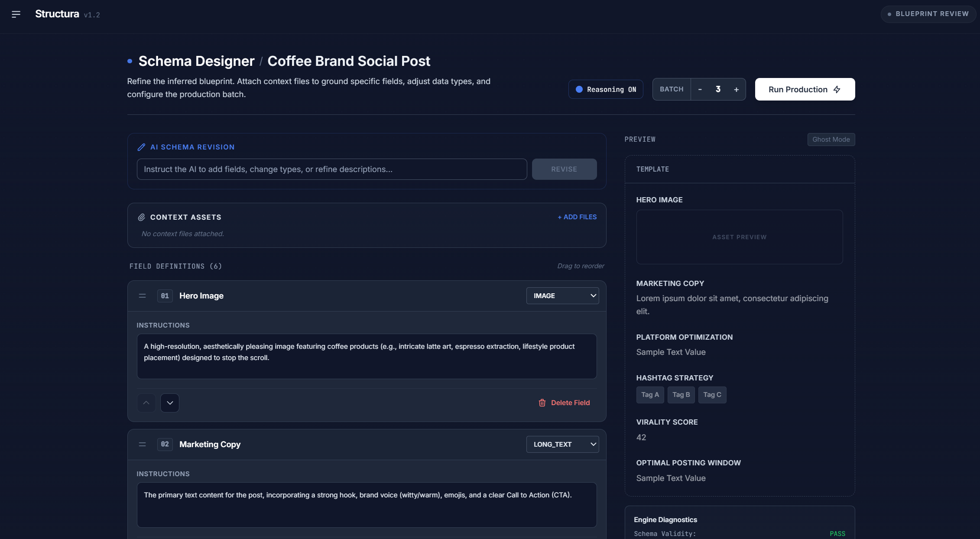
Task: Decrease the batch count with minus
Action: pos(700,89)
